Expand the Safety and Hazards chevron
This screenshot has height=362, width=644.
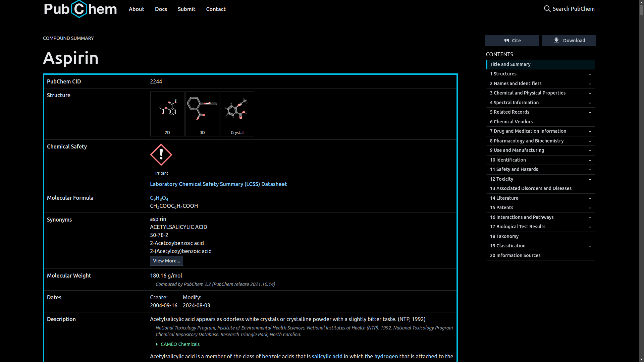tap(590, 170)
